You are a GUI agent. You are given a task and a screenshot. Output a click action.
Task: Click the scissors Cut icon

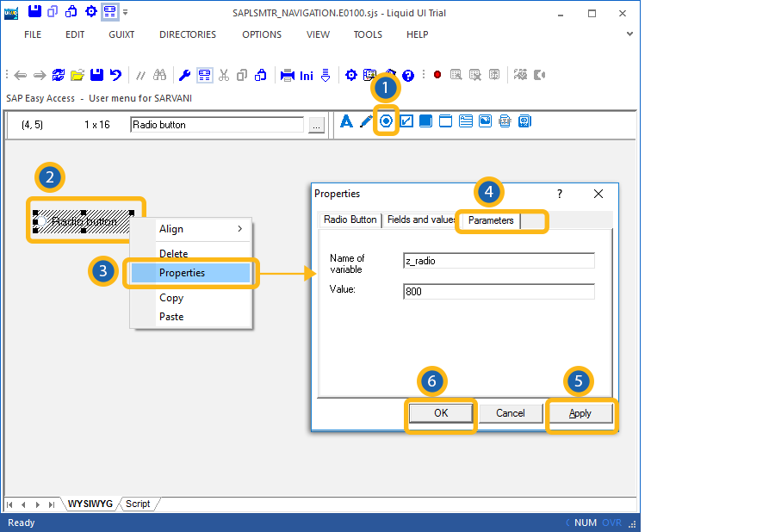click(x=224, y=75)
